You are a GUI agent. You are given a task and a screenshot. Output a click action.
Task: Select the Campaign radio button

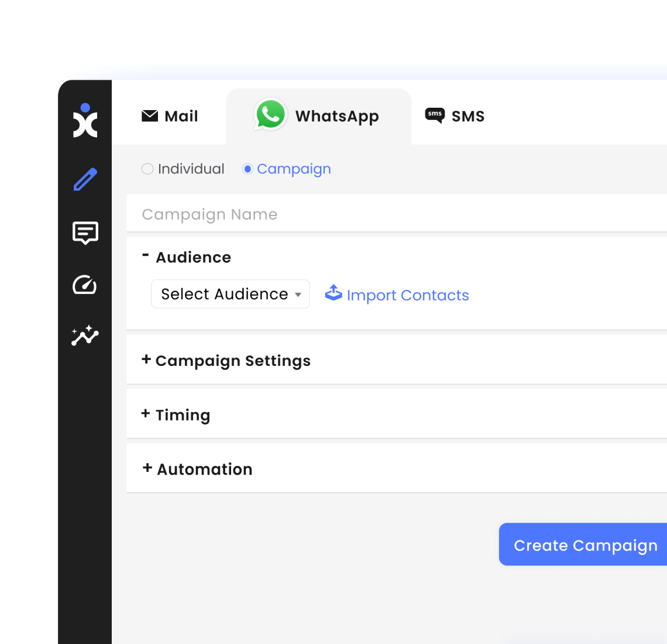pyautogui.click(x=247, y=169)
